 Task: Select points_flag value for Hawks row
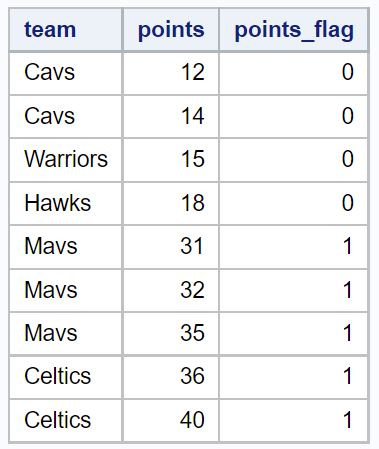tap(294, 203)
